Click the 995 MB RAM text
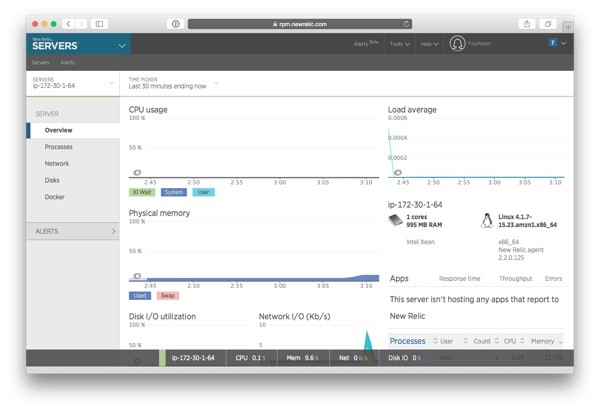Image resolution: width=600 pixels, height=411 pixels. (424, 225)
